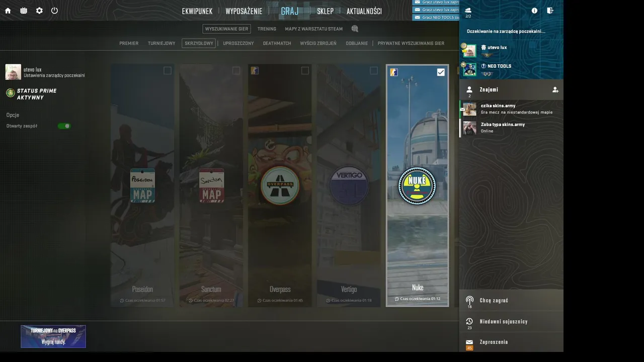
Task: Switch to MAPY Z WARSZTATU STEAM tab
Action: (314, 29)
